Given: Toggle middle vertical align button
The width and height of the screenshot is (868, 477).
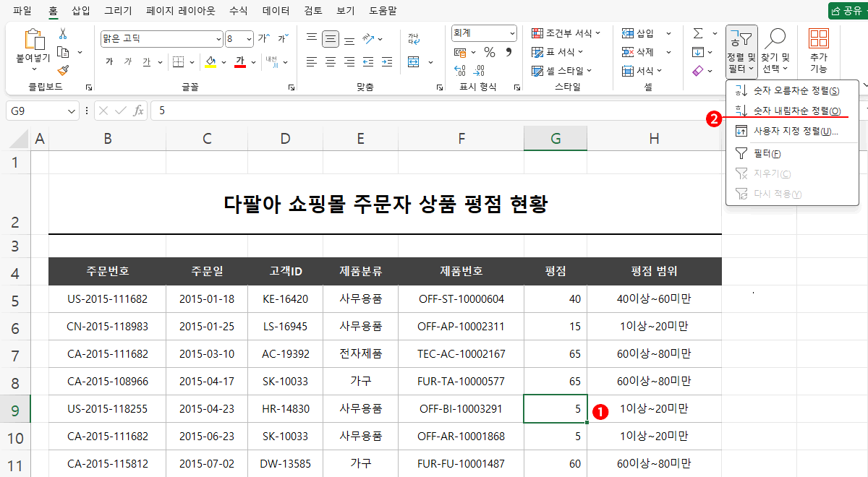Looking at the screenshot, I should (331, 39).
